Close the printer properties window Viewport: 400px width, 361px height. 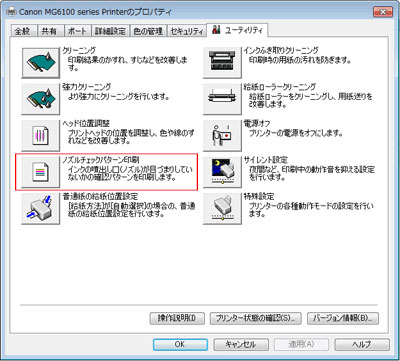coord(383,12)
